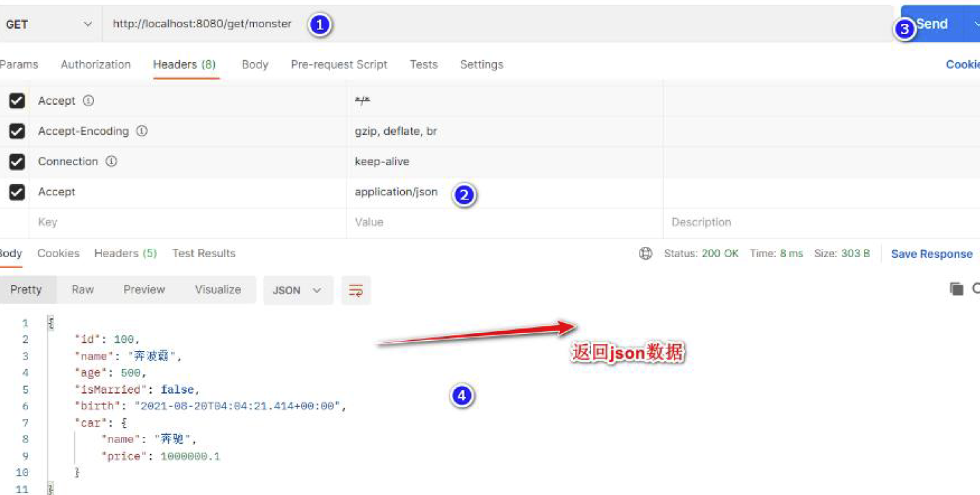Open the Settings tab
This screenshot has height=495, width=980.
482,65
